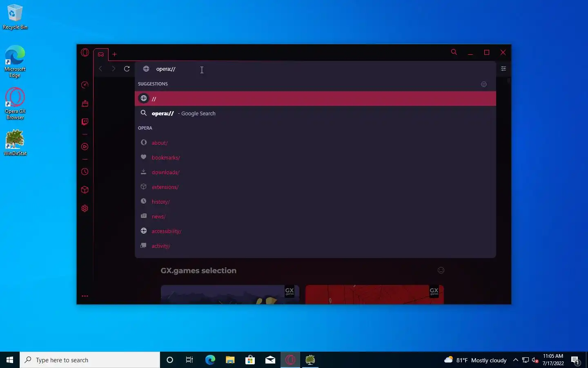Select the GX Corner gamepad tab
588x368 pixels.
tap(101, 54)
